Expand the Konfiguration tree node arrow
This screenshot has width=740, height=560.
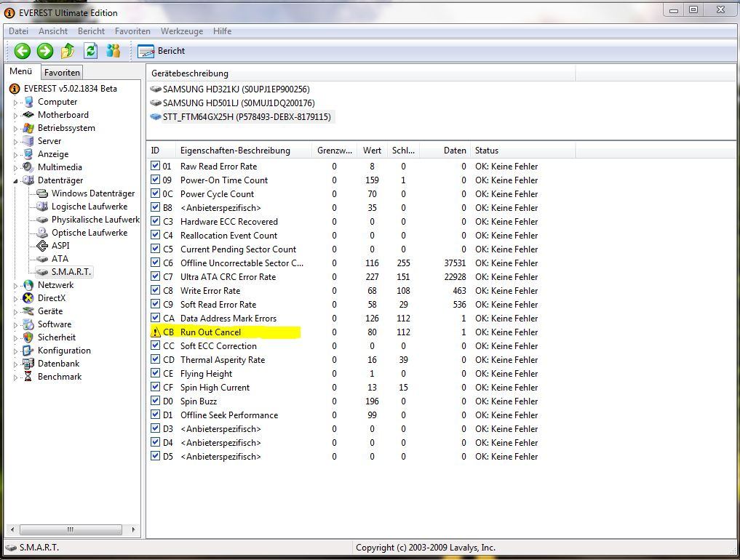click(15, 351)
